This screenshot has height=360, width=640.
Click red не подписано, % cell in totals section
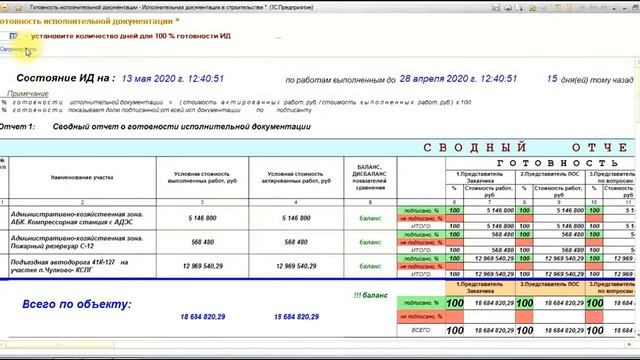[x=421, y=316]
